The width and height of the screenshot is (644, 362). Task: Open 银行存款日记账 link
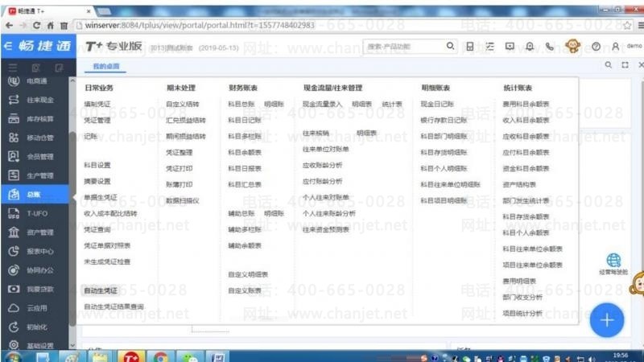point(444,120)
